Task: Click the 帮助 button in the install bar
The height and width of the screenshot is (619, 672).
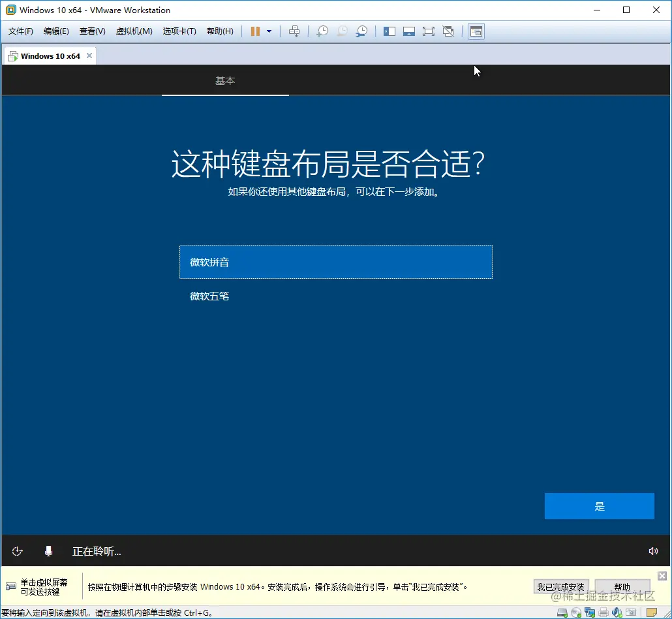Action: coord(622,587)
